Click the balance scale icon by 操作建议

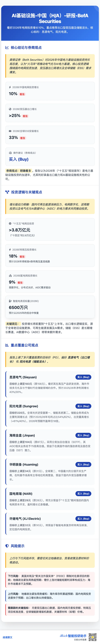10,153
